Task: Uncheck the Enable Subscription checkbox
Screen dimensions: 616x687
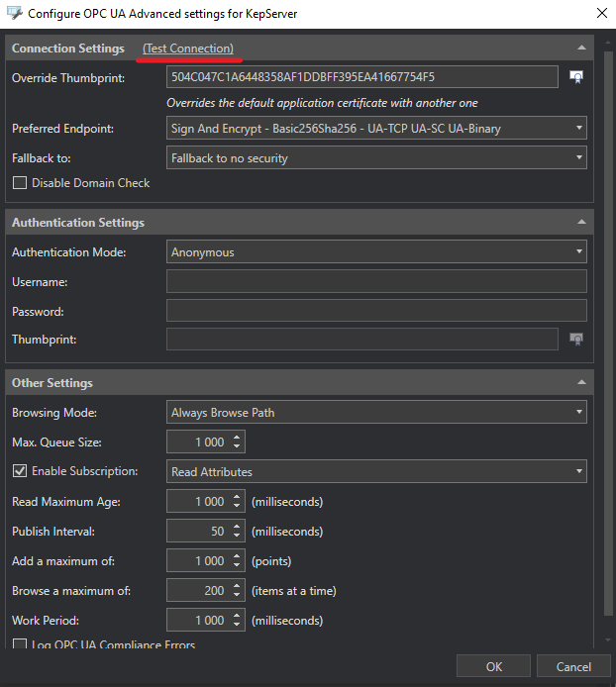Action: [x=20, y=471]
